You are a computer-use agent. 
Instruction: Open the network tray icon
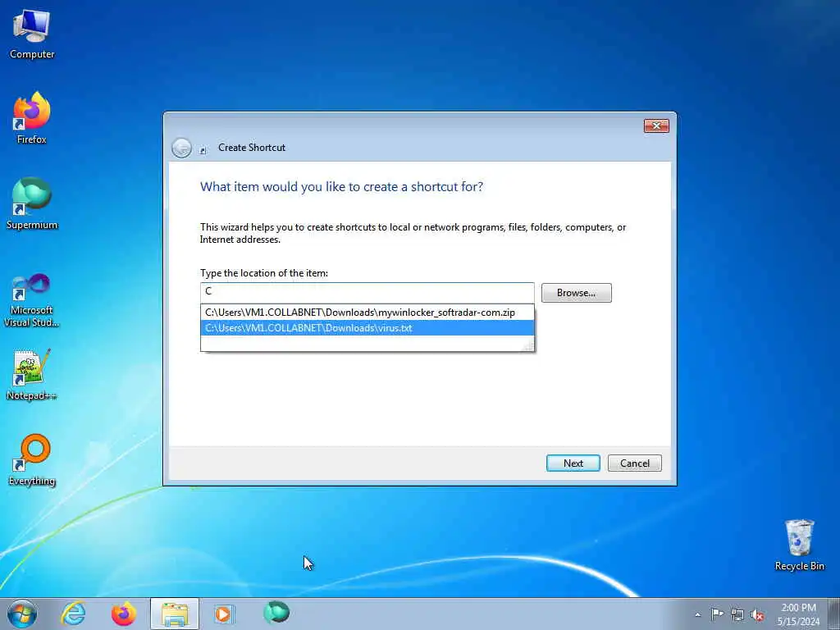[x=737, y=614]
